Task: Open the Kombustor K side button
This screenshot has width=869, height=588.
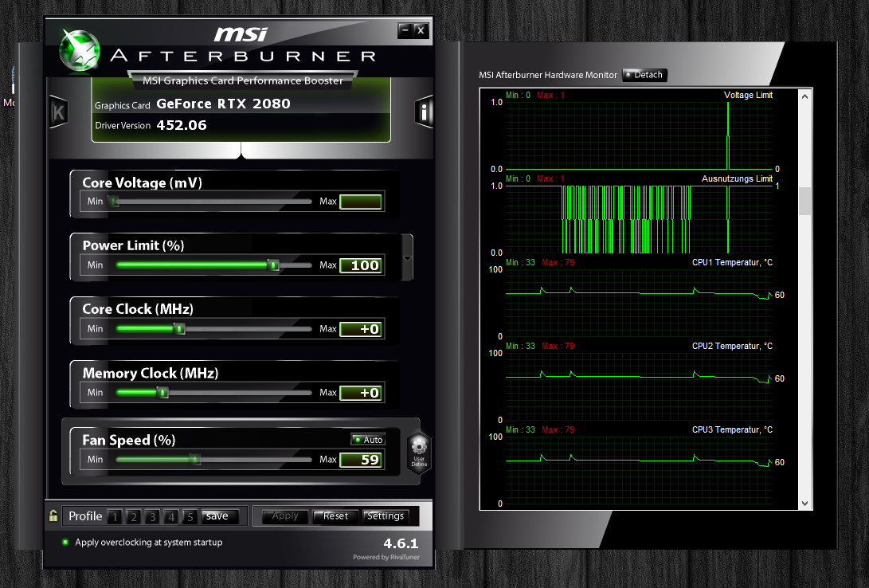Action: [x=58, y=112]
